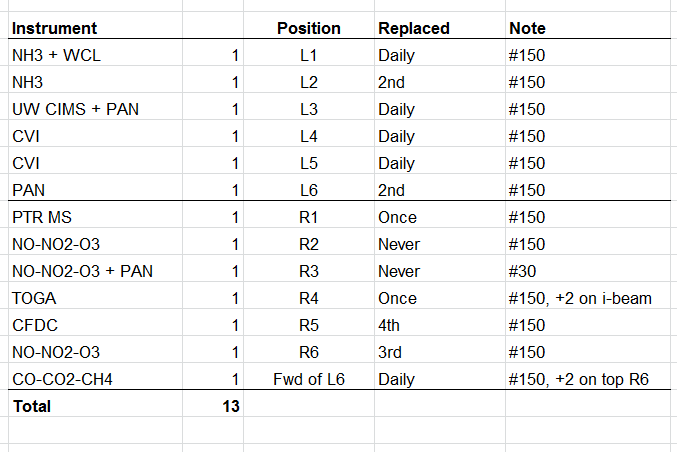
Task: Click the 4th replaced cell
Action: [391, 326]
